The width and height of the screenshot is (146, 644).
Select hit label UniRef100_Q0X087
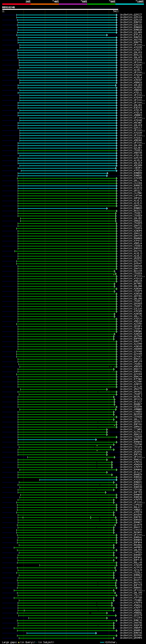(x=131, y=578)
